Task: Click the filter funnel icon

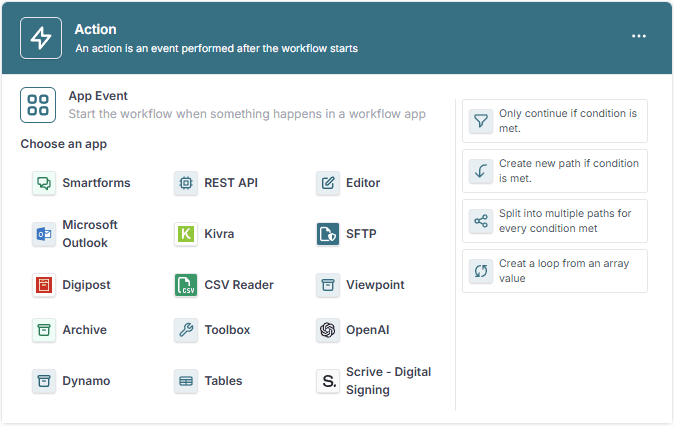Action: (481, 121)
